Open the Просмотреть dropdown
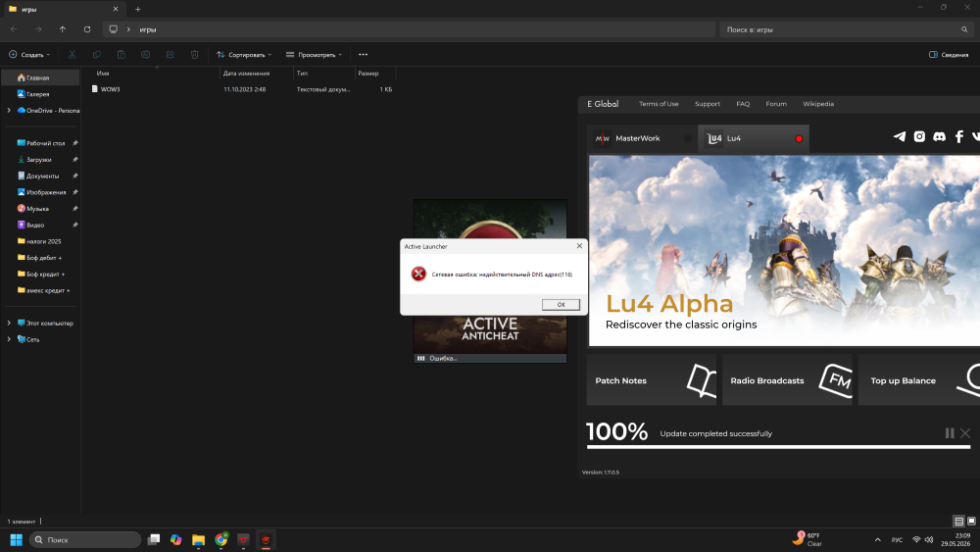Screen dimensions: 980x552 tap(314, 54)
